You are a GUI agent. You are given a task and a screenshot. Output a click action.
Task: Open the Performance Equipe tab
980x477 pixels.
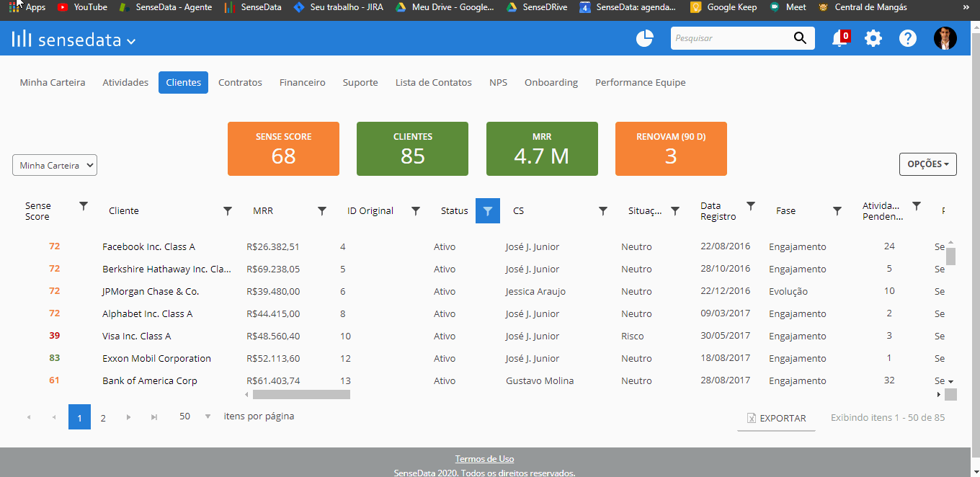pos(641,83)
